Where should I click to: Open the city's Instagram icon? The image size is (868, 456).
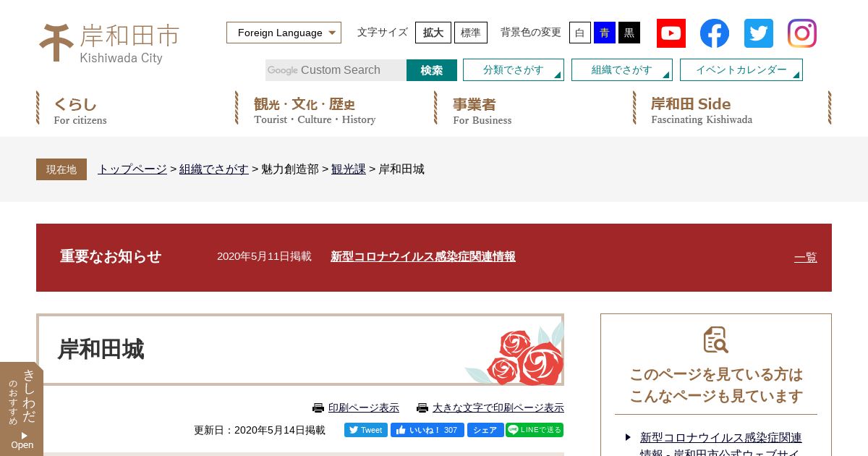coord(802,33)
